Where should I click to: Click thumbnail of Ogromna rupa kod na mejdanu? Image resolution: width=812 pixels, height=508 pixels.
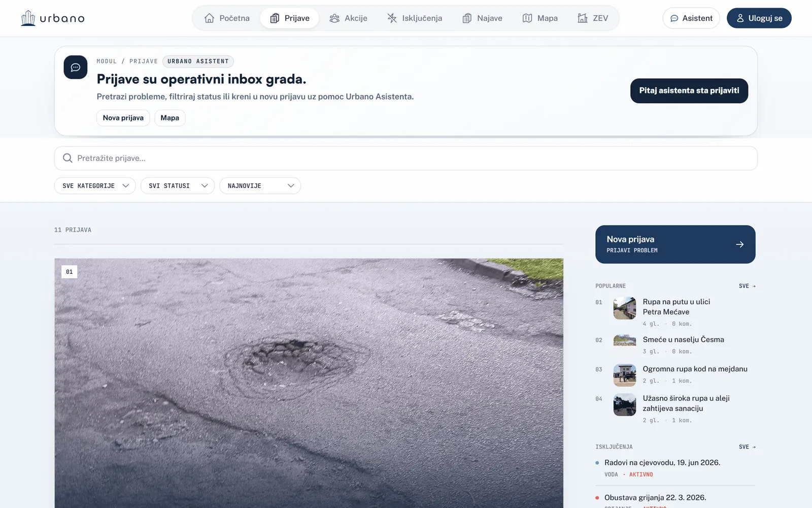tap(625, 375)
